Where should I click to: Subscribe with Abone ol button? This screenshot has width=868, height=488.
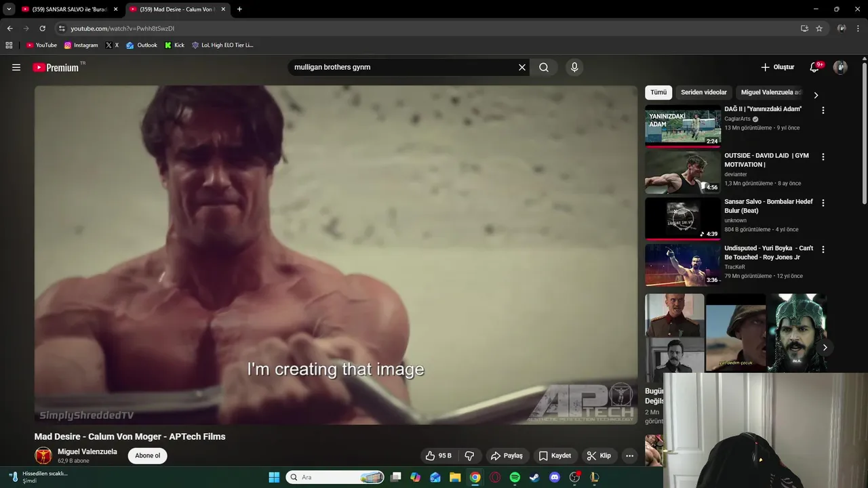tap(147, 455)
